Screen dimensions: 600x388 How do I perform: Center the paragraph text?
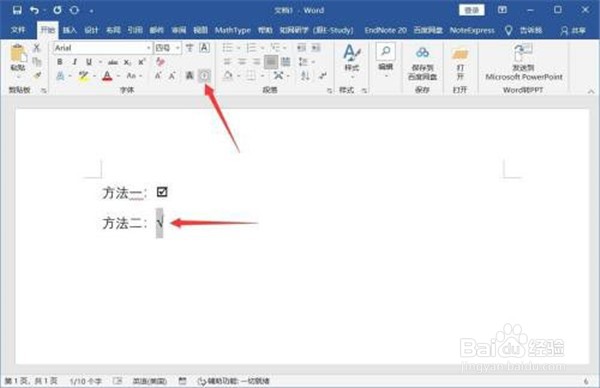[242, 62]
